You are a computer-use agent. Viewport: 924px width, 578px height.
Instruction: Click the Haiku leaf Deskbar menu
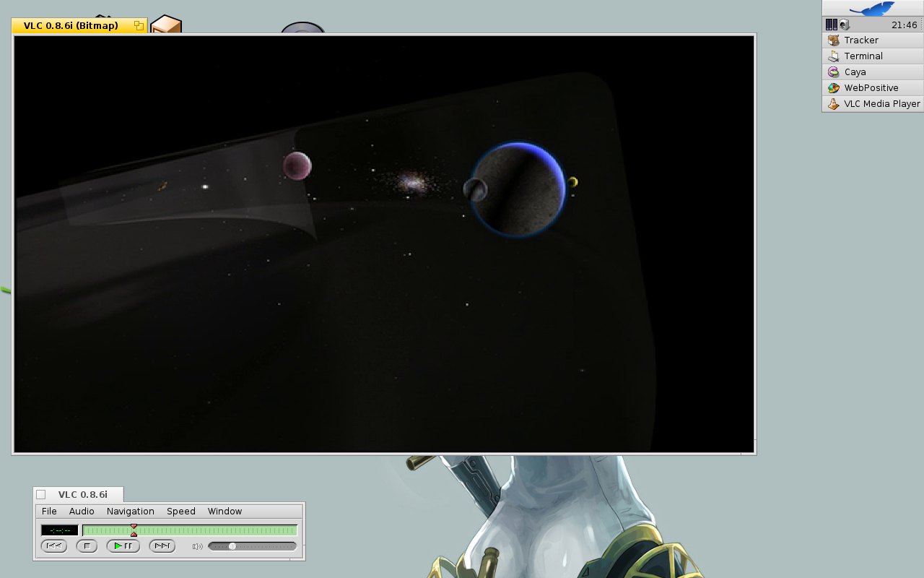(x=872, y=8)
